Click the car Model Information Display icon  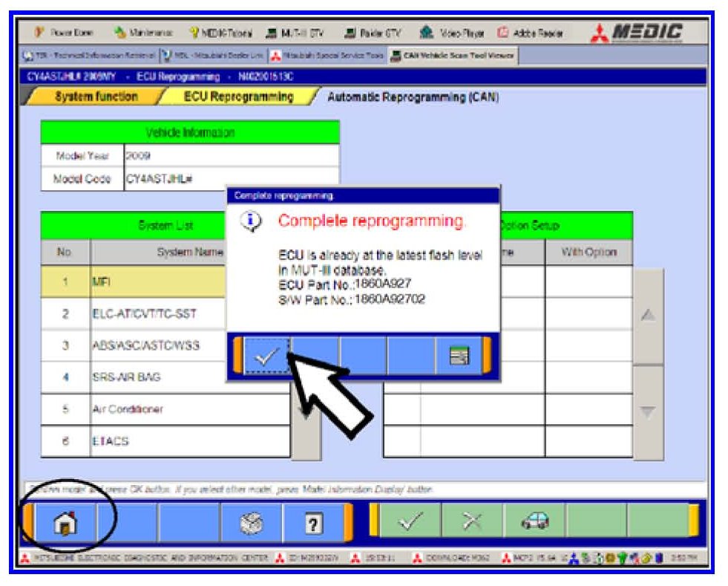[x=535, y=521]
